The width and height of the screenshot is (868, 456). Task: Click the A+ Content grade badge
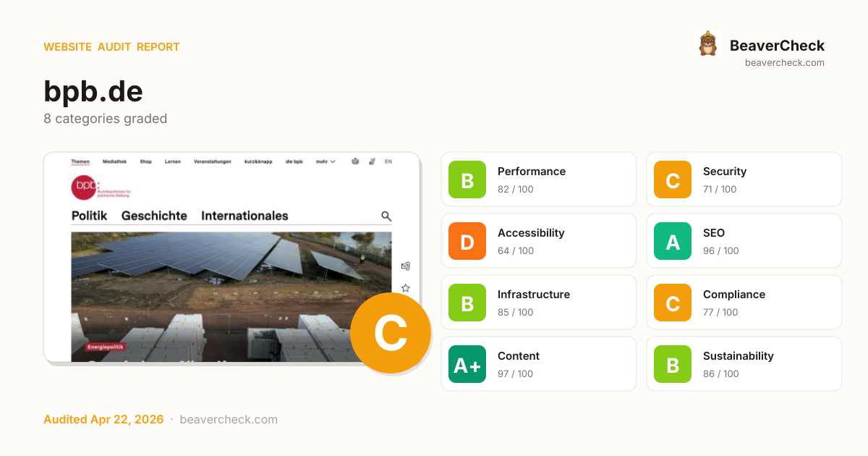click(x=467, y=364)
